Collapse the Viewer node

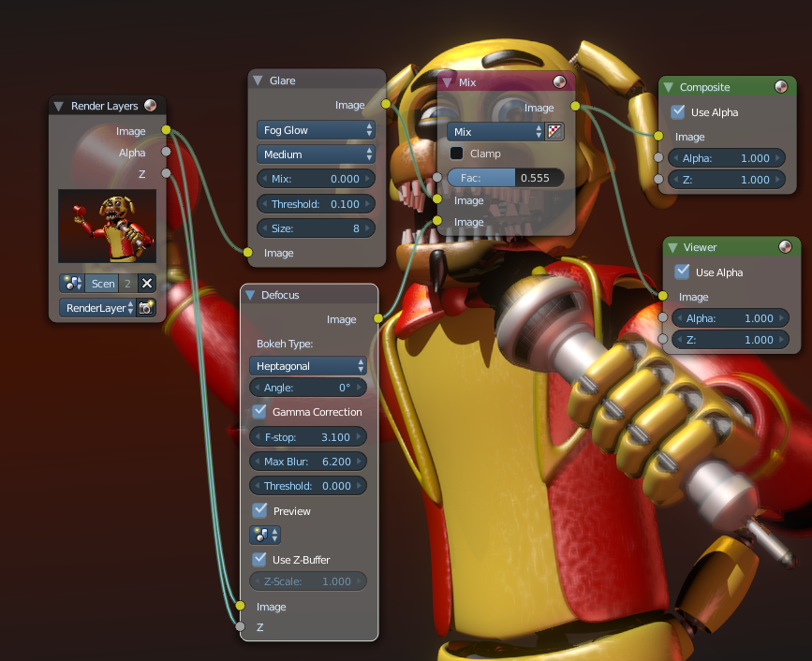tap(672, 247)
